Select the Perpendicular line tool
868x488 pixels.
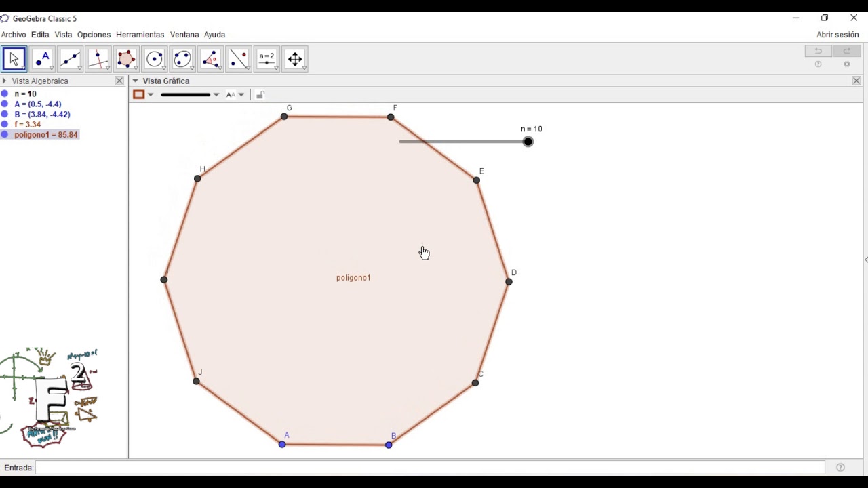coord(98,59)
